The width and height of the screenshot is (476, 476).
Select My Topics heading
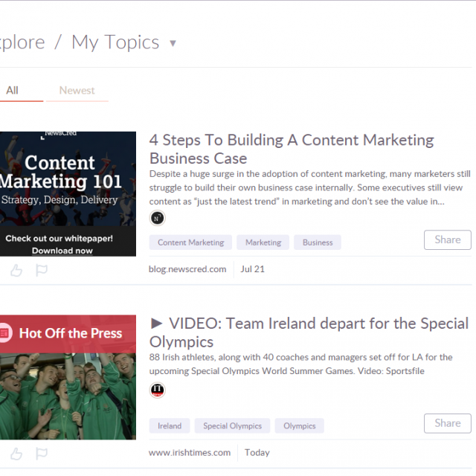pyautogui.click(x=115, y=42)
